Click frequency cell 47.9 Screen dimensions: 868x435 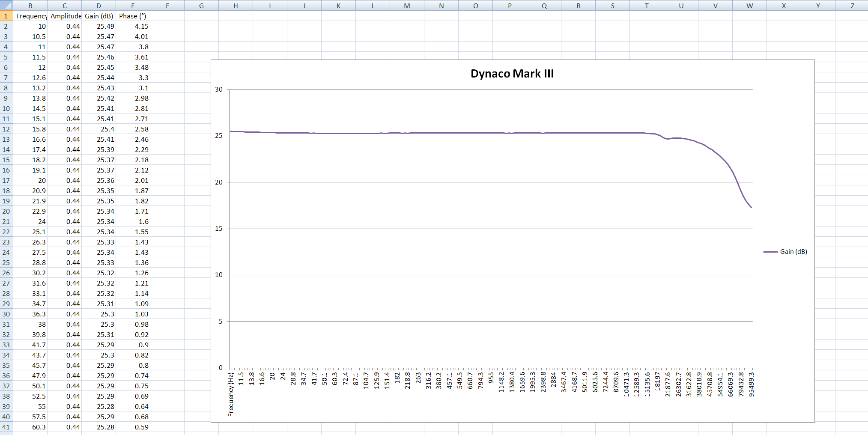pyautogui.click(x=30, y=375)
